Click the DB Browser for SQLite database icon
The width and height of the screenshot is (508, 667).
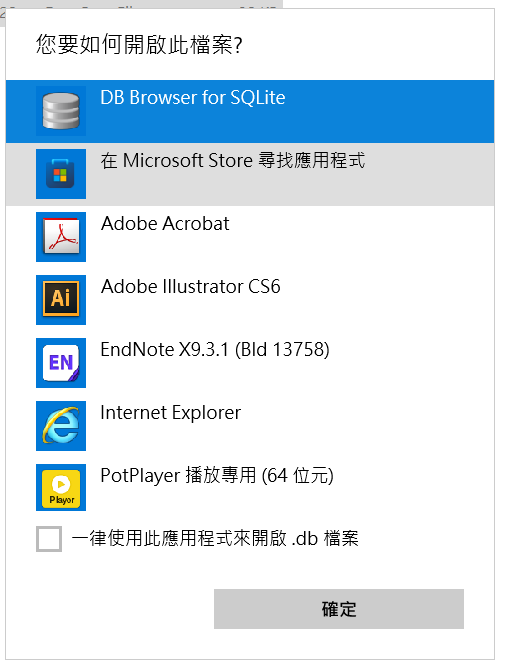pyautogui.click(x=61, y=111)
